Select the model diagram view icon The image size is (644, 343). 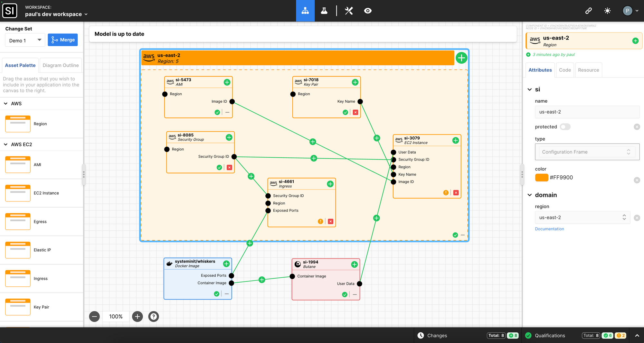click(x=305, y=11)
